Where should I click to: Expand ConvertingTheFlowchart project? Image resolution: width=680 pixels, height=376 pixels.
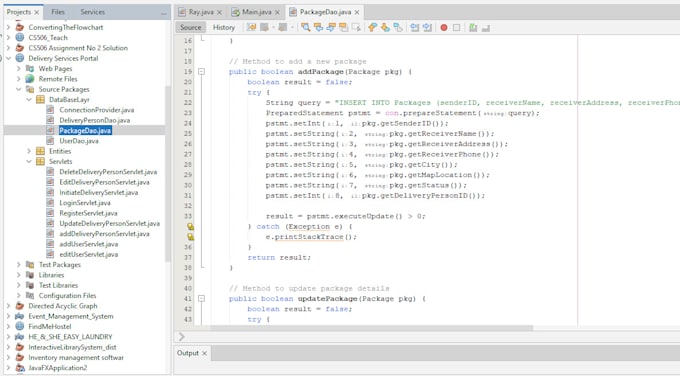coord(8,27)
